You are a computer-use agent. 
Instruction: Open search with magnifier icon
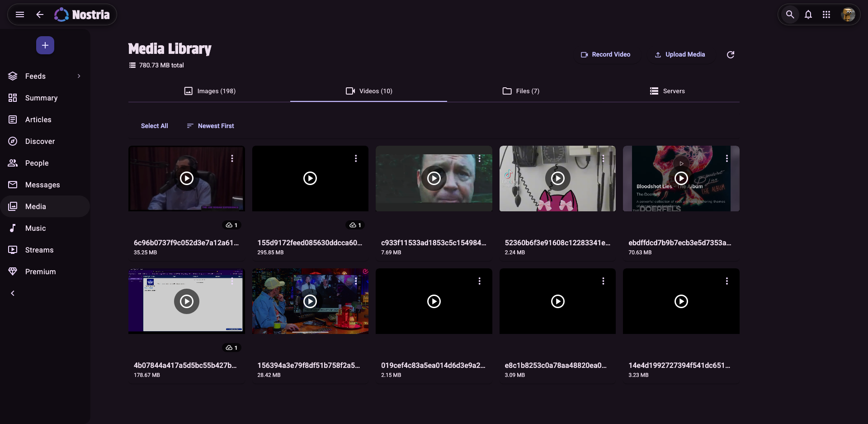790,14
